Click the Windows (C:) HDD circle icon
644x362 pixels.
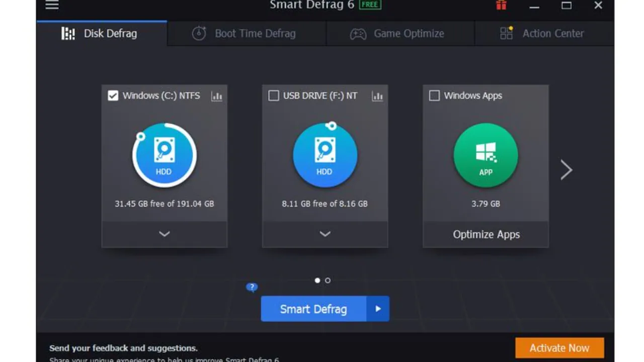[x=164, y=155]
